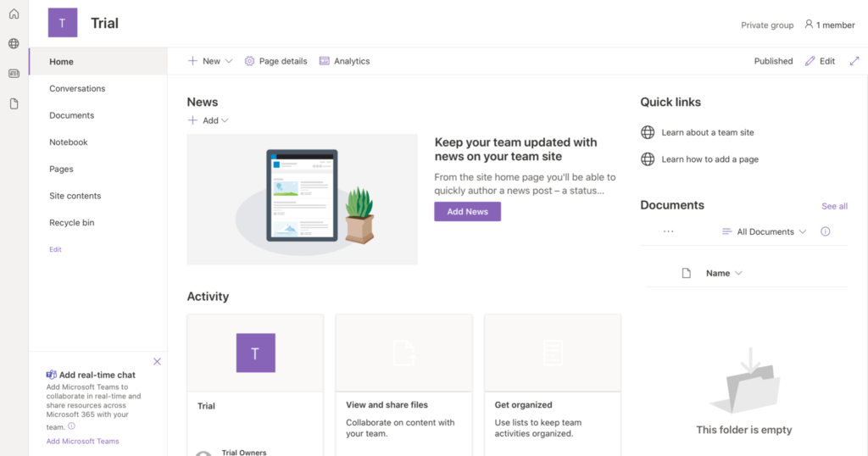Click the Trial Owners text in card
The image size is (868, 456).
[244, 452]
